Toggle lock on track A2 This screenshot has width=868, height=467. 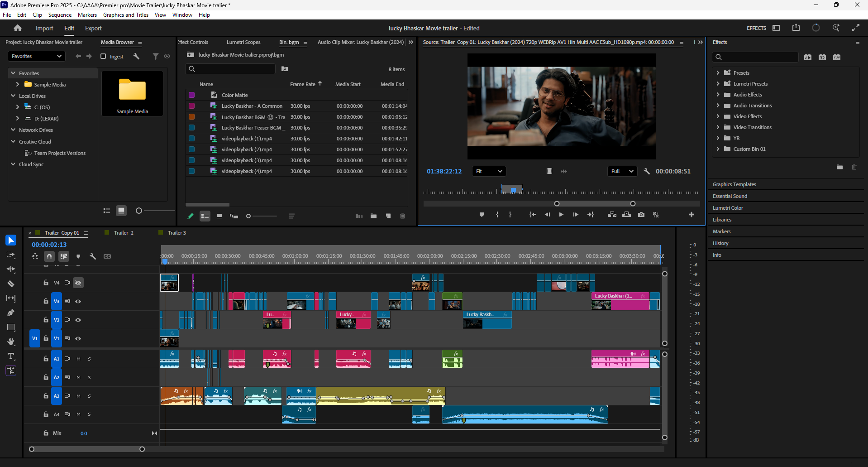point(46,377)
